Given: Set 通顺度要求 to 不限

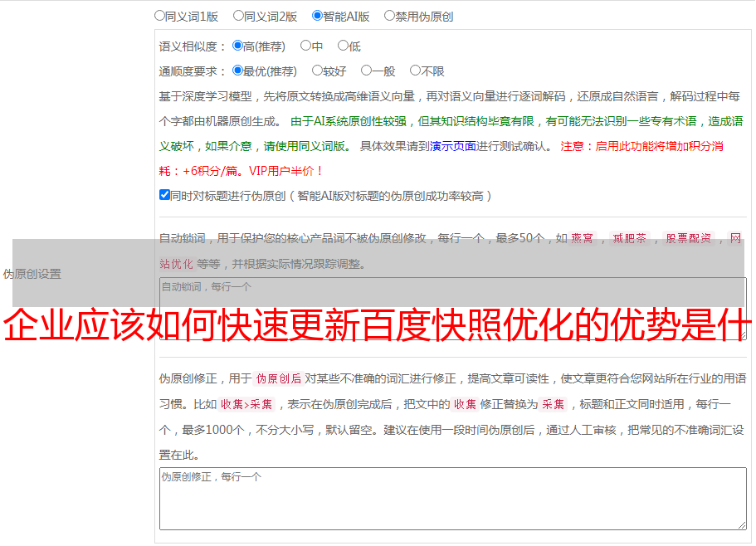Looking at the screenshot, I should (415, 71).
